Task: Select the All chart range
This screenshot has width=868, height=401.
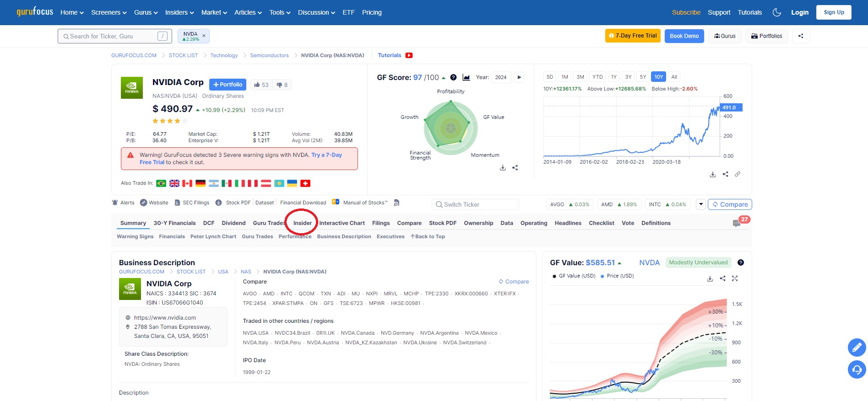Action: tap(674, 77)
